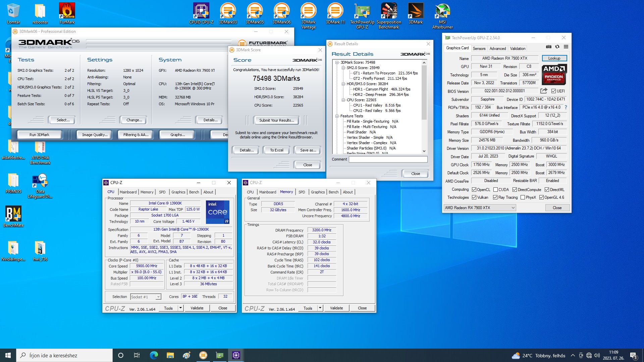Click the taskbar search box
The width and height of the screenshot is (644, 362).
(64, 355)
